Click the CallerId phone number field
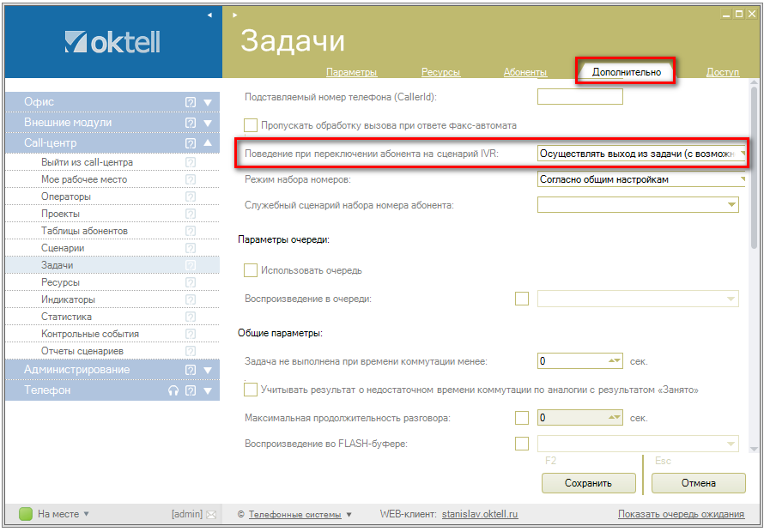Viewport: 764px width, 532px height. [579, 97]
